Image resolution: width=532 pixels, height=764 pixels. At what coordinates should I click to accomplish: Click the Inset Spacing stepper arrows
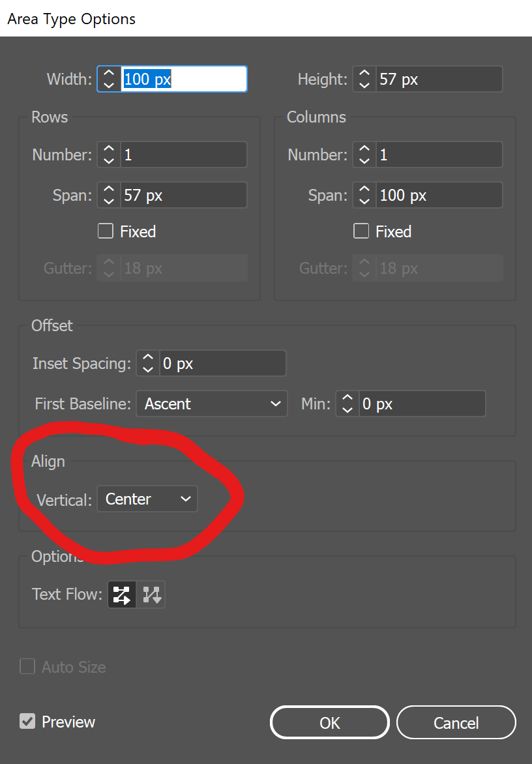tap(148, 363)
